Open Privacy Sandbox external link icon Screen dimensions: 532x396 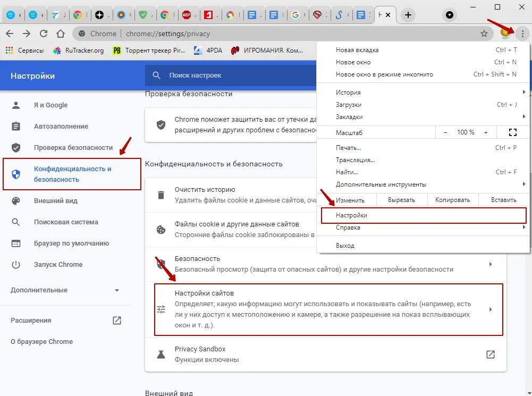click(x=490, y=354)
